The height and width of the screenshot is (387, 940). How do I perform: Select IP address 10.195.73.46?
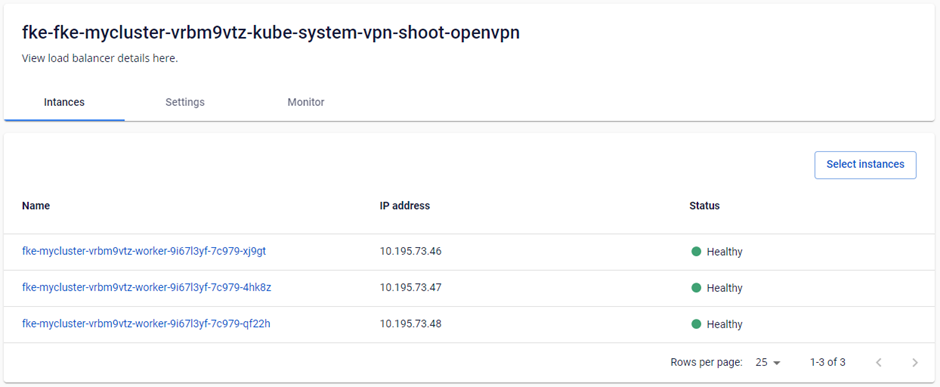pyautogui.click(x=411, y=251)
